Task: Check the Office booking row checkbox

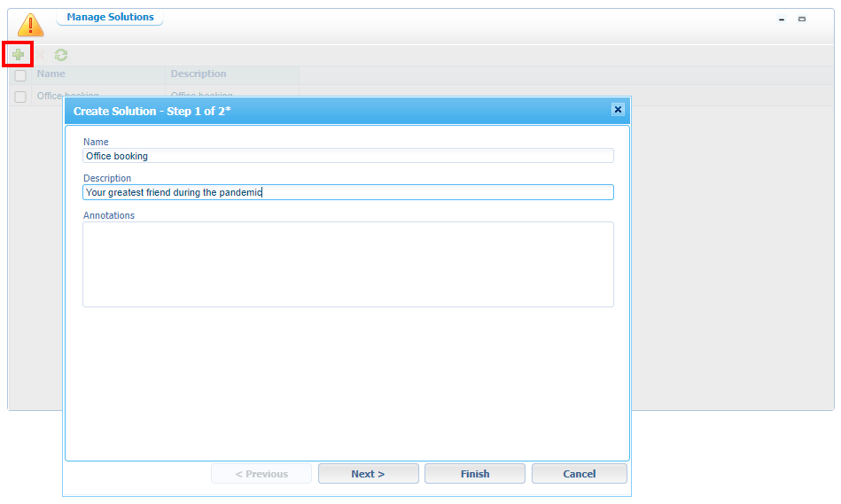Action: tap(20, 97)
